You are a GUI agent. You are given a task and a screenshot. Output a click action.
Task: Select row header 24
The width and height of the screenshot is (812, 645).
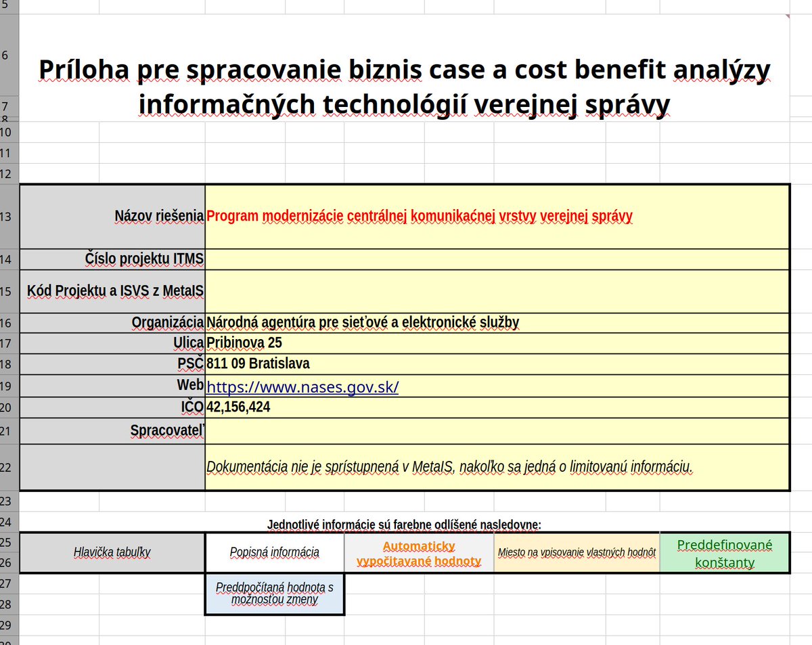click(9, 522)
